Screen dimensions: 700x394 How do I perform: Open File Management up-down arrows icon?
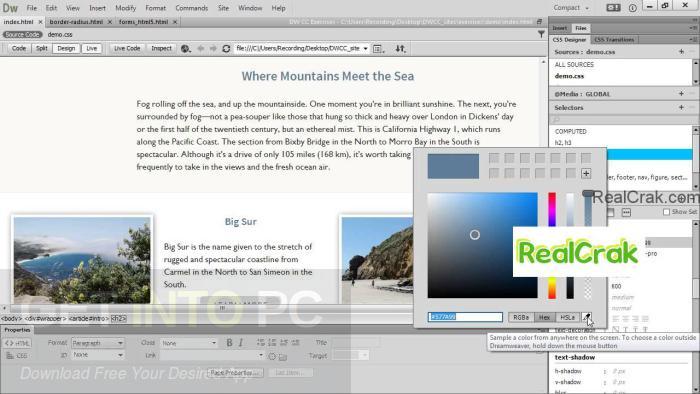(x=400, y=49)
